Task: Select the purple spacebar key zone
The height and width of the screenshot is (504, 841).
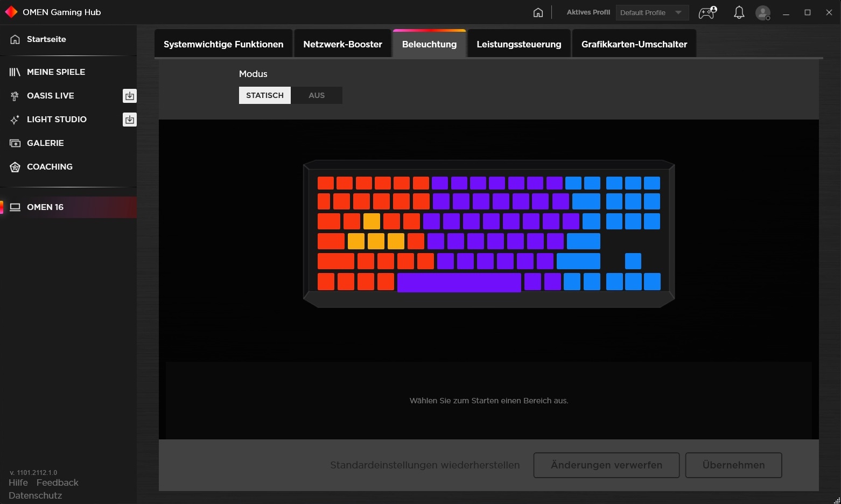Action: pyautogui.click(x=459, y=282)
